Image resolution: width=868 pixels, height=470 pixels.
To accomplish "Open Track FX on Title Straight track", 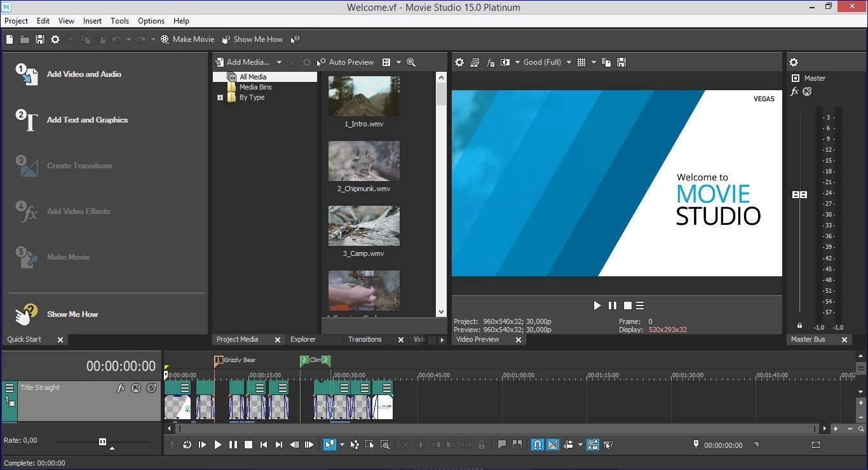I will [x=121, y=387].
